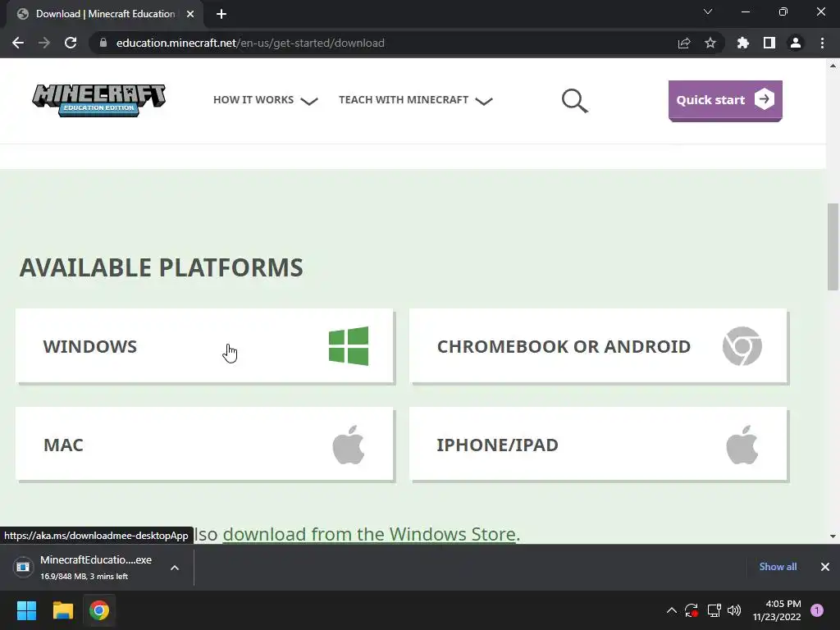
Task: Click the Minecraft Education Edition logo
Action: 99,100
